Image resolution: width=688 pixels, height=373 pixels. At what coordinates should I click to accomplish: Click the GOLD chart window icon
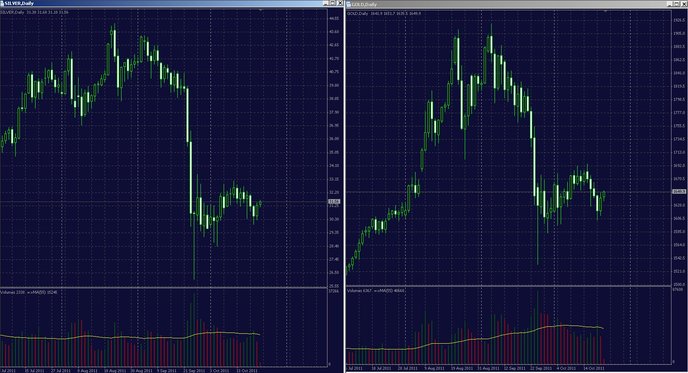pos(349,4)
